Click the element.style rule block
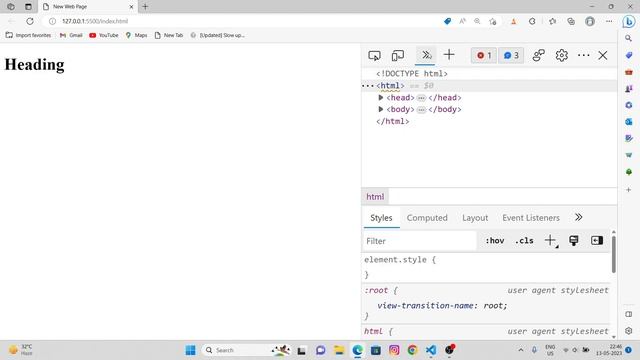 click(x=486, y=267)
